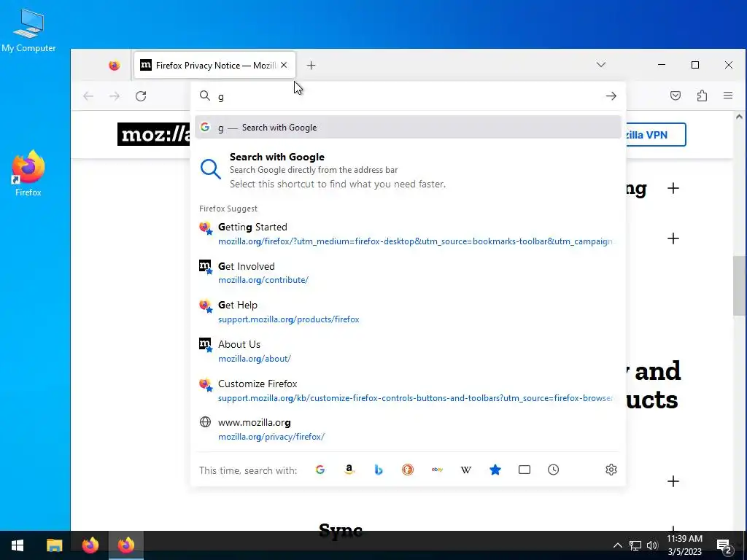Open the List all tabs dropdown
The width and height of the screenshot is (747, 560).
tap(601, 65)
